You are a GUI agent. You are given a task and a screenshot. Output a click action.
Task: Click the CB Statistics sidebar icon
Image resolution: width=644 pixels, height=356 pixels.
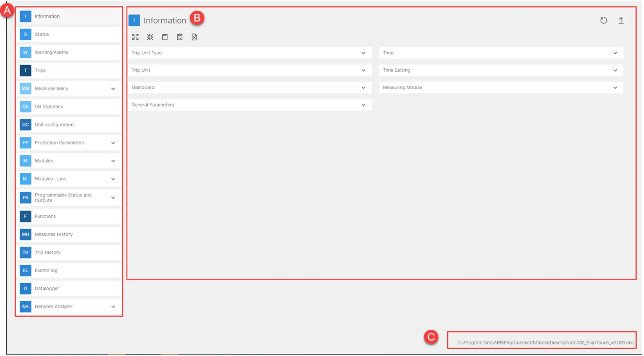(x=25, y=107)
